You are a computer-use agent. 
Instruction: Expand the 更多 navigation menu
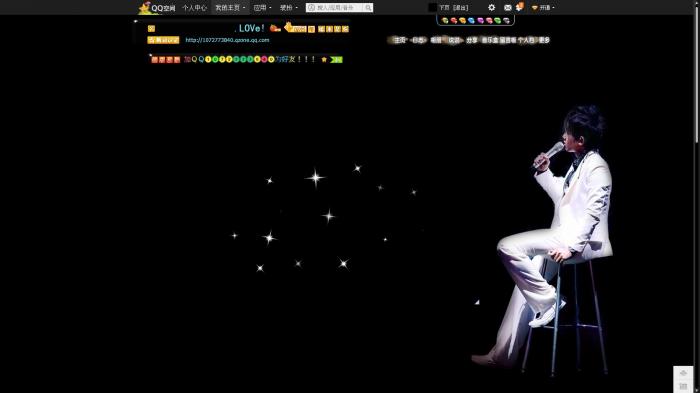[x=544, y=40]
